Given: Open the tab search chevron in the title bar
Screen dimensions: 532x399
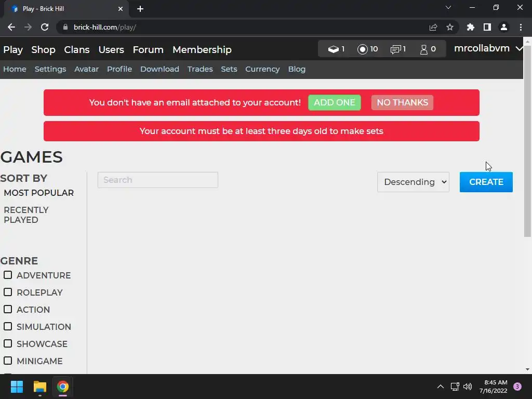Looking at the screenshot, I should [448, 7].
